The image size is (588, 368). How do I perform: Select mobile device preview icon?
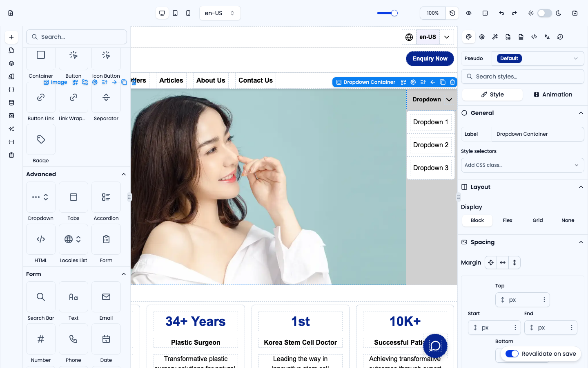point(188,13)
